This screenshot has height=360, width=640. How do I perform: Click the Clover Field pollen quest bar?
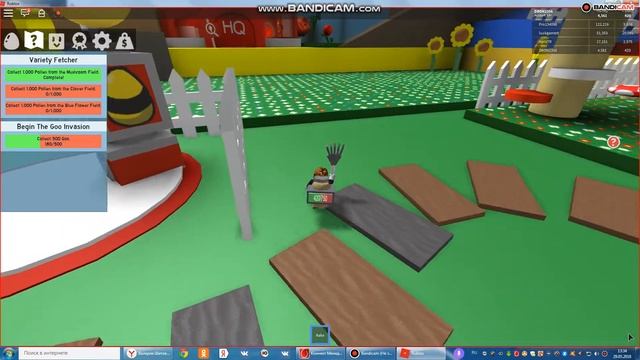tap(53, 91)
